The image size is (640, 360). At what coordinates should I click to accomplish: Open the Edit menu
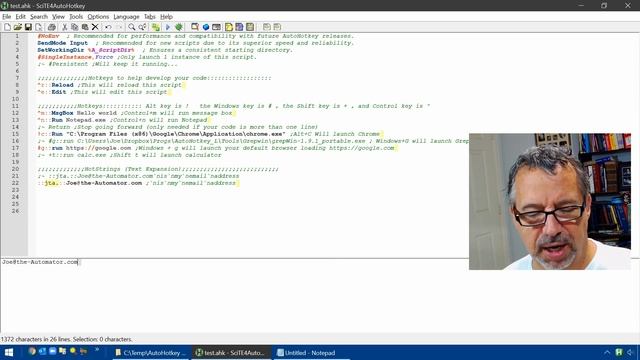coord(20,17)
